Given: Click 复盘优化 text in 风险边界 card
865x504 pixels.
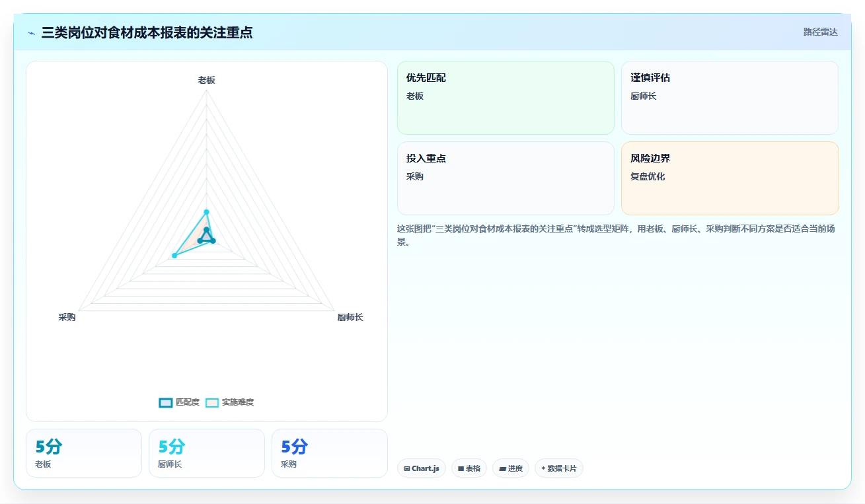Looking at the screenshot, I should [x=648, y=176].
